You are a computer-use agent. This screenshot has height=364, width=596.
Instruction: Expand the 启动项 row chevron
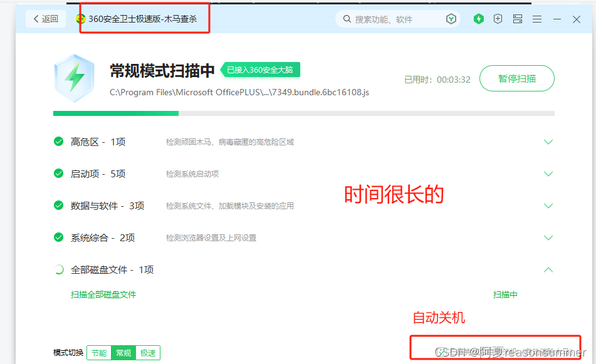[x=548, y=174]
